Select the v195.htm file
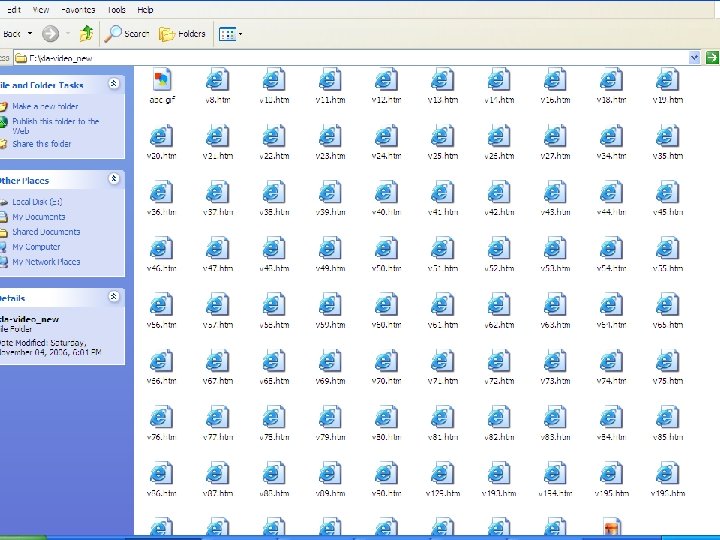Viewport: 720px width, 540px height. [x=611, y=480]
